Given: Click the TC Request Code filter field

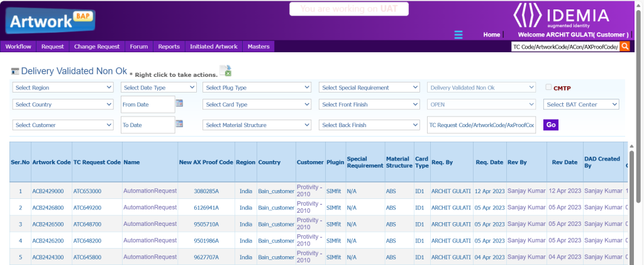Looking at the screenshot, I should pyautogui.click(x=481, y=125).
